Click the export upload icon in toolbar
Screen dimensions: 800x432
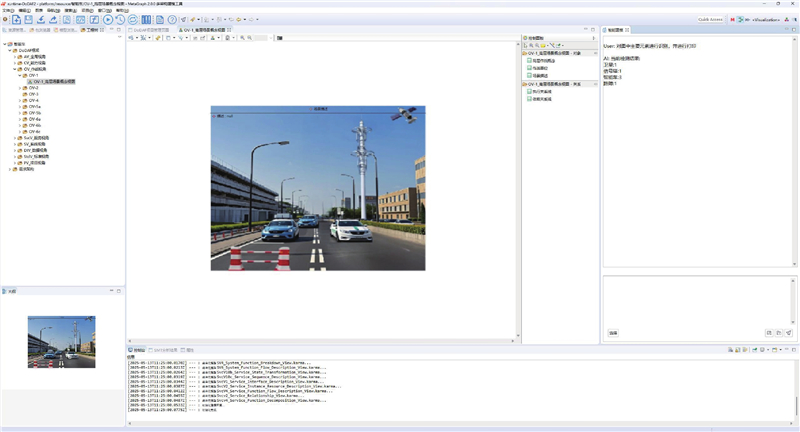(55, 20)
